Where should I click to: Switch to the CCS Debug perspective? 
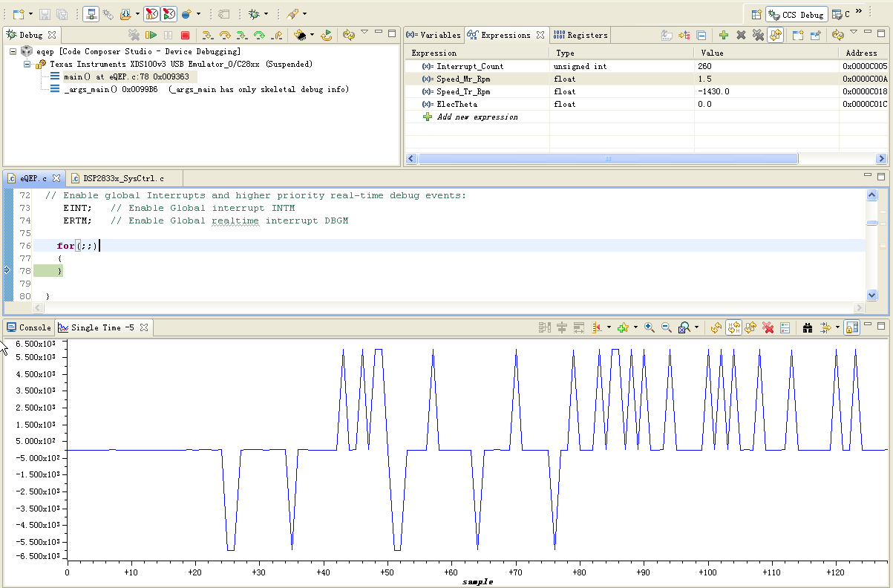(796, 14)
